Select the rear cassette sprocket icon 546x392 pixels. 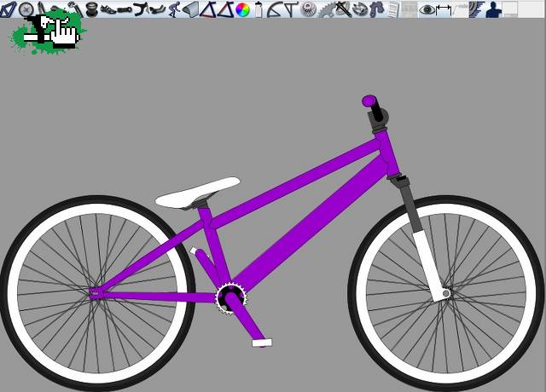point(309,9)
